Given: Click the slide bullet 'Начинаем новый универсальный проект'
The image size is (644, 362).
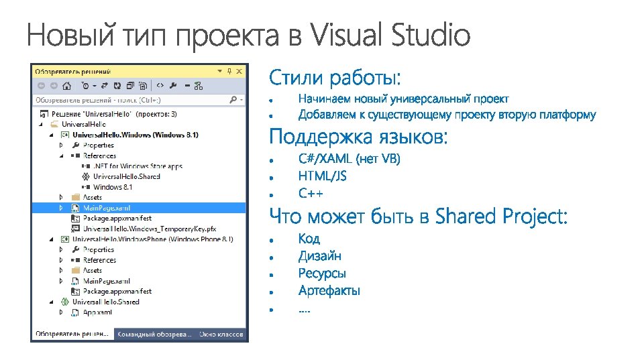Looking at the screenshot, I should [403, 99].
